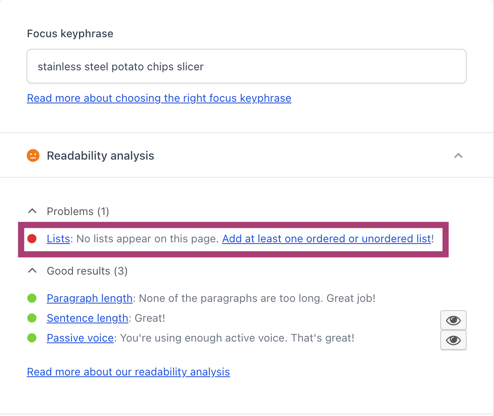Open the Paragraph length link

coord(90,298)
